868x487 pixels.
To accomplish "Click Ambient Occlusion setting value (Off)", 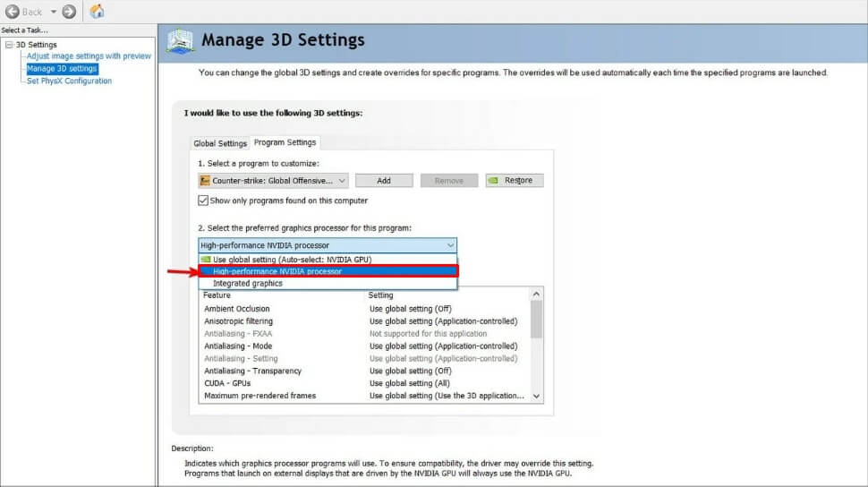I will coord(410,309).
